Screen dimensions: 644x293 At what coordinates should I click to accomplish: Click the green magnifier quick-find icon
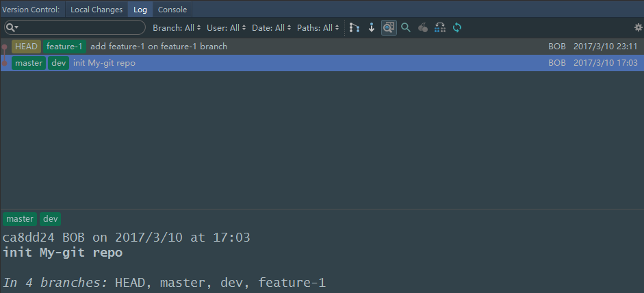(406, 27)
